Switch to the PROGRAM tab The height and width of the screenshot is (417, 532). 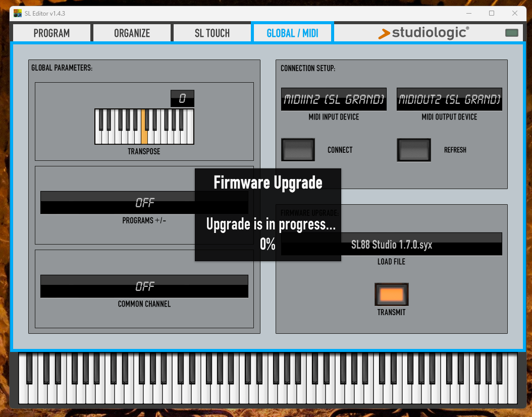51,33
